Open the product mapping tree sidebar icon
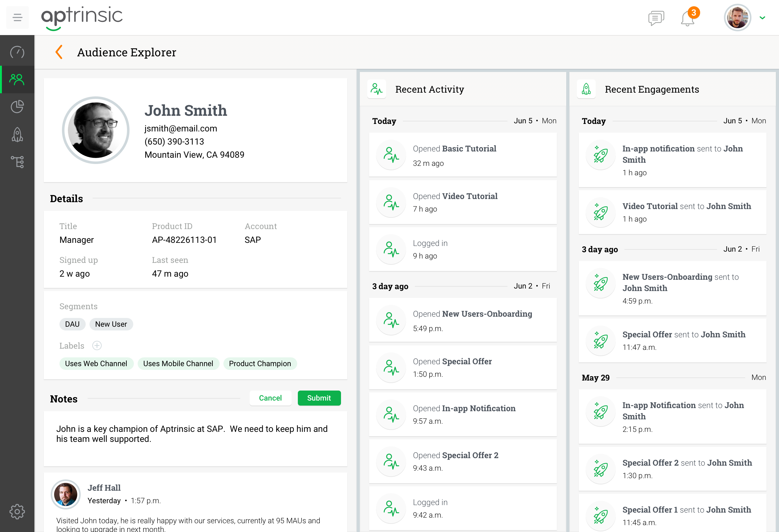The width and height of the screenshot is (779, 532). pyautogui.click(x=17, y=162)
